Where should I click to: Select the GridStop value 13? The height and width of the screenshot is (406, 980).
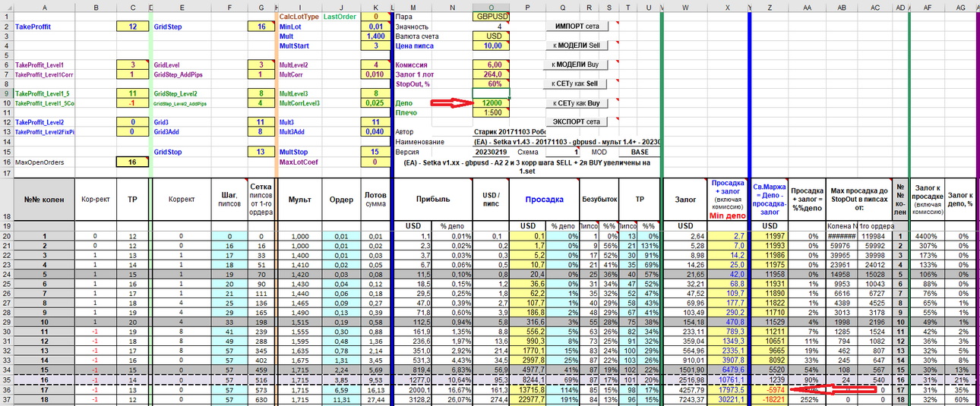tap(262, 152)
